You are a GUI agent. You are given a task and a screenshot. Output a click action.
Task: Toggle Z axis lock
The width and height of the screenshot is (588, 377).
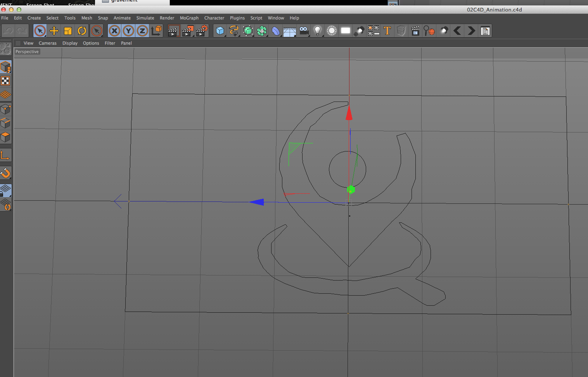coord(142,31)
